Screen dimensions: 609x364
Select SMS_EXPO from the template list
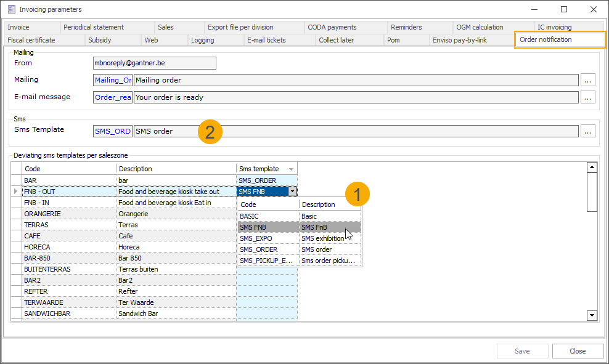[x=256, y=238]
